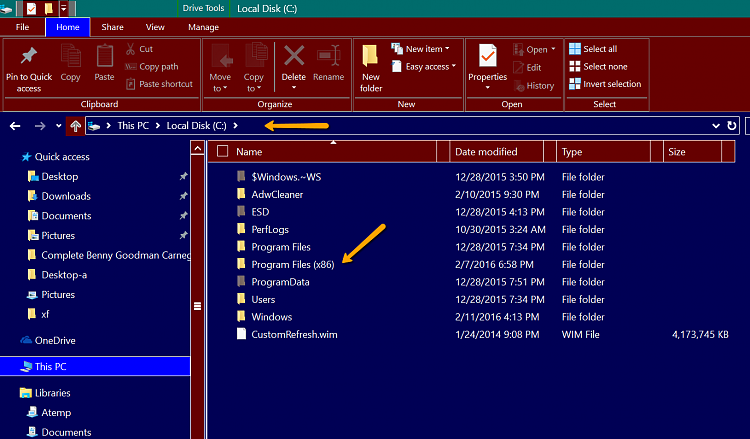Viewport: 750px width, 439px height.
Task: Go back with the left arrow
Action: click(x=15, y=126)
